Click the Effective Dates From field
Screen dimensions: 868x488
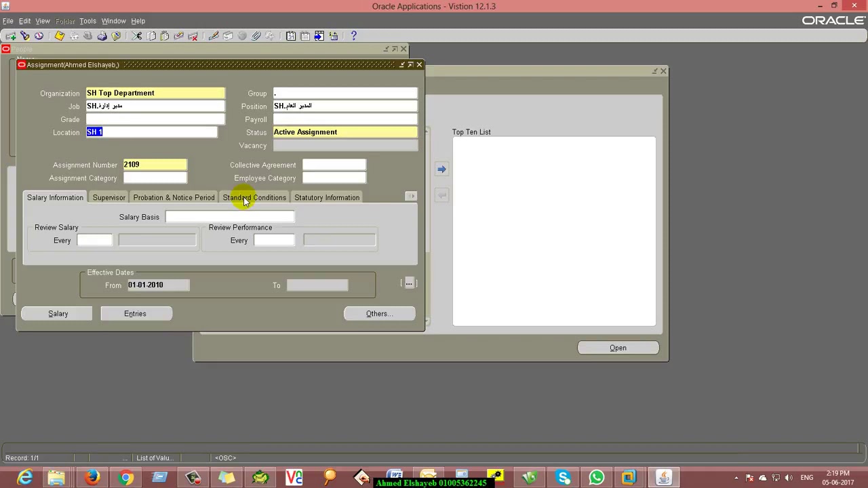[x=157, y=285]
